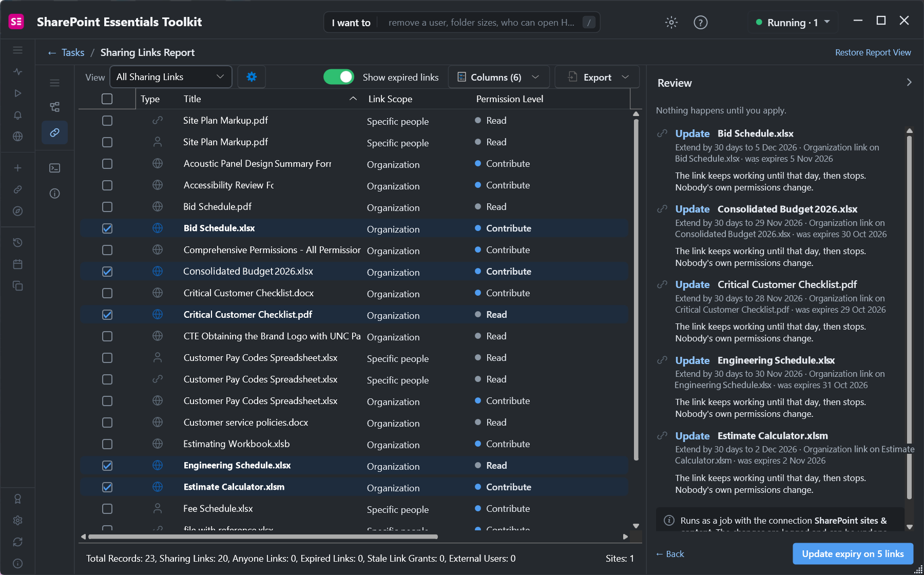Open the compass explore icon in sidebar
The height and width of the screenshot is (575, 924).
tap(18, 211)
